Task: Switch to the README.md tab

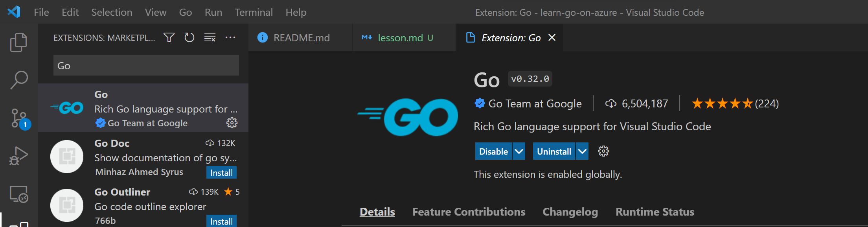Action: coord(300,37)
